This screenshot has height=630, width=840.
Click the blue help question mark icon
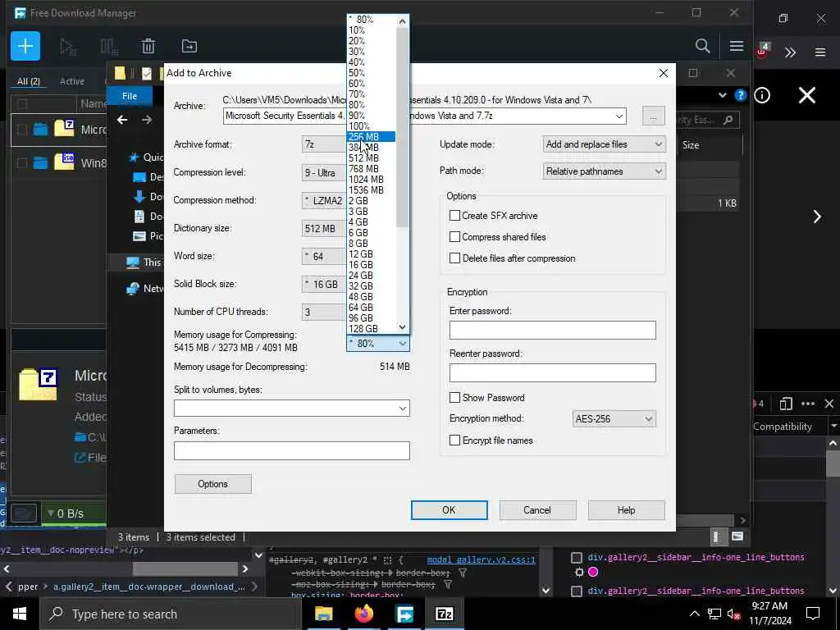pyautogui.click(x=741, y=95)
